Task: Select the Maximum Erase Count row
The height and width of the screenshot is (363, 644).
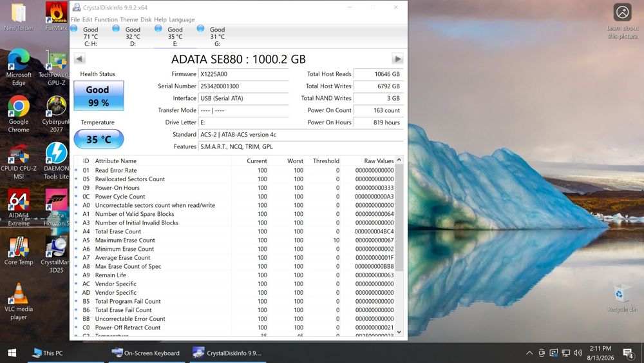Action: (234, 240)
